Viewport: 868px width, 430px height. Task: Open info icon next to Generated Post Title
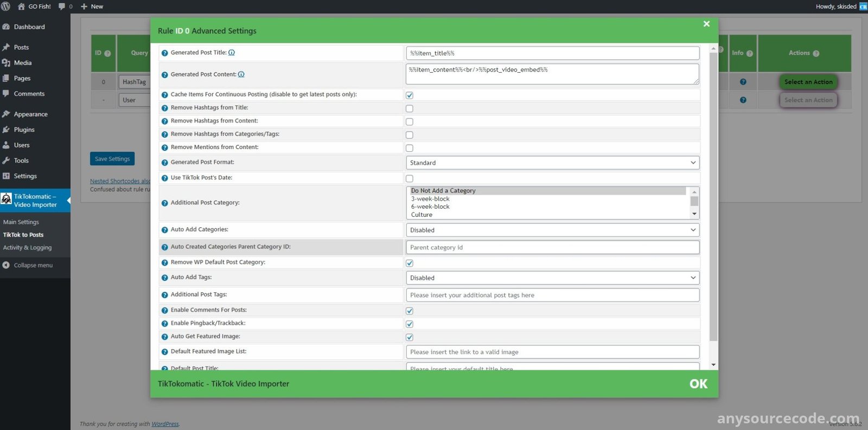pos(232,53)
